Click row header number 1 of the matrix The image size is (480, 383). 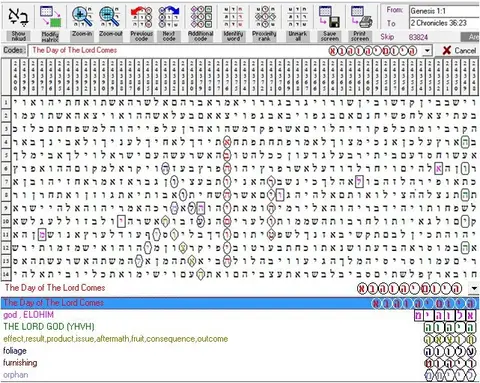point(6,102)
